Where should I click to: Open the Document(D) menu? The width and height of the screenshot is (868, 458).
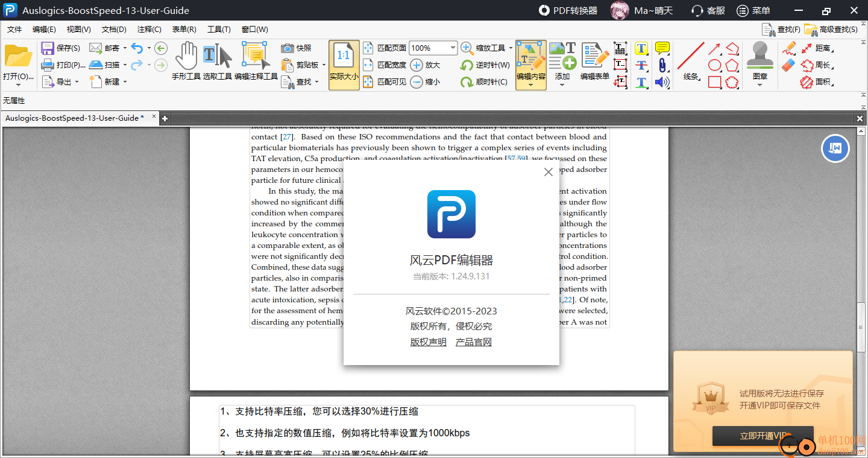tap(114, 30)
